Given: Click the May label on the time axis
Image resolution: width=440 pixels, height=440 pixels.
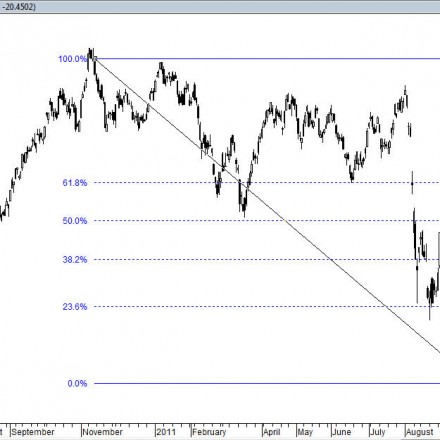Looking at the screenshot, I should pyautogui.click(x=305, y=432).
